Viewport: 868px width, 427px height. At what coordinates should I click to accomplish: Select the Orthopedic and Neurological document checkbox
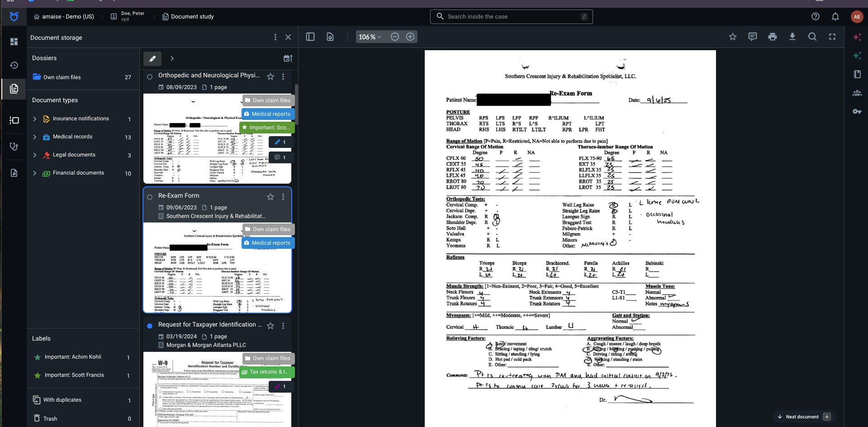pos(150,76)
